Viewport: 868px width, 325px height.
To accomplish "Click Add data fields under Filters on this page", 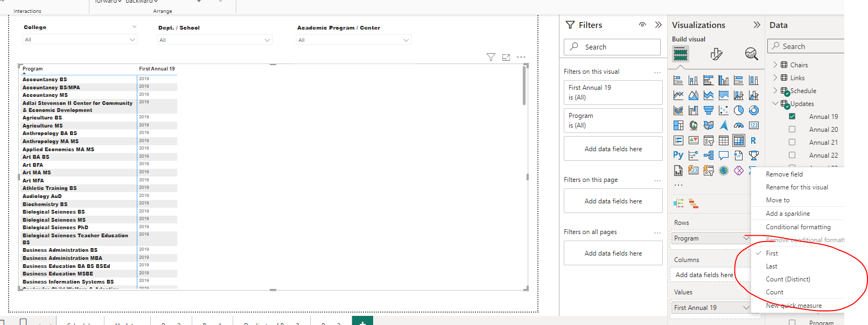I will 613,201.
